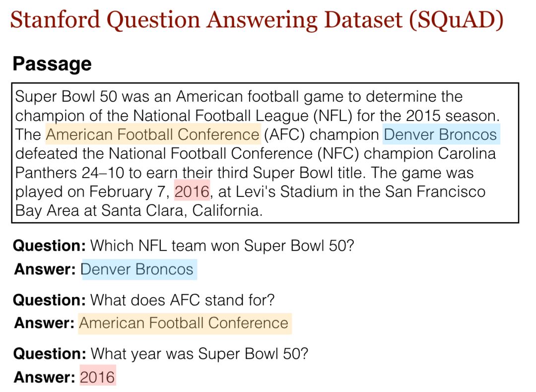This screenshot has height=392, width=536.
Task: Click the blue Denver Broncos highlight in passage
Action: tap(440, 134)
